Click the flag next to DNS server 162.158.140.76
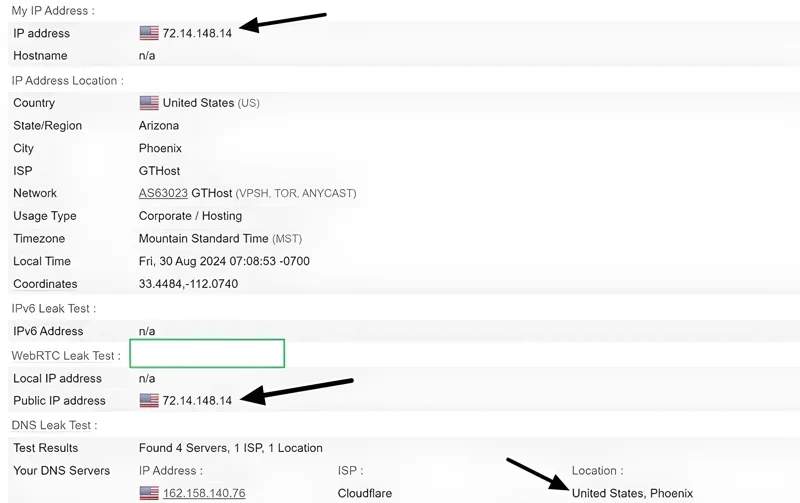800x503 pixels. (x=149, y=493)
